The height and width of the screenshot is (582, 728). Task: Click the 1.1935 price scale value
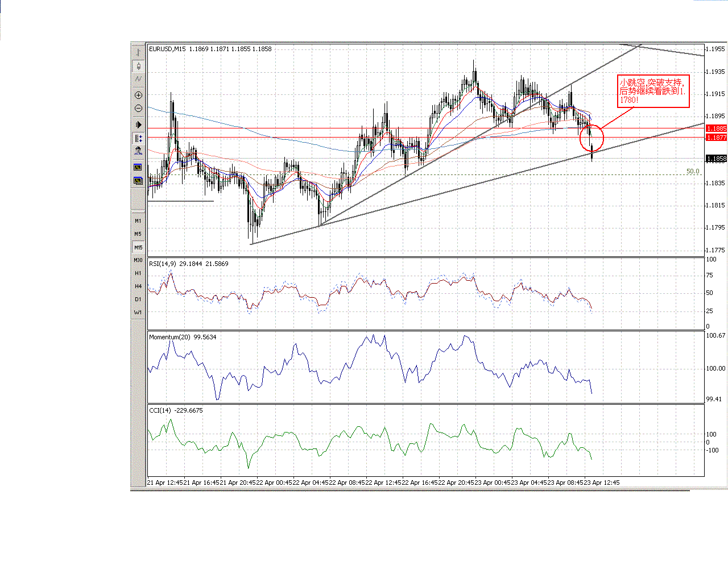715,72
